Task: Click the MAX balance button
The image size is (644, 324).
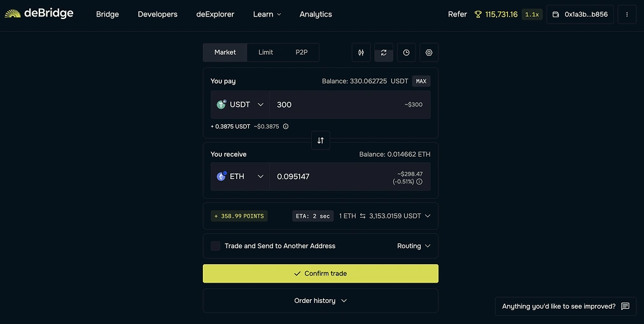Action: [x=421, y=81]
